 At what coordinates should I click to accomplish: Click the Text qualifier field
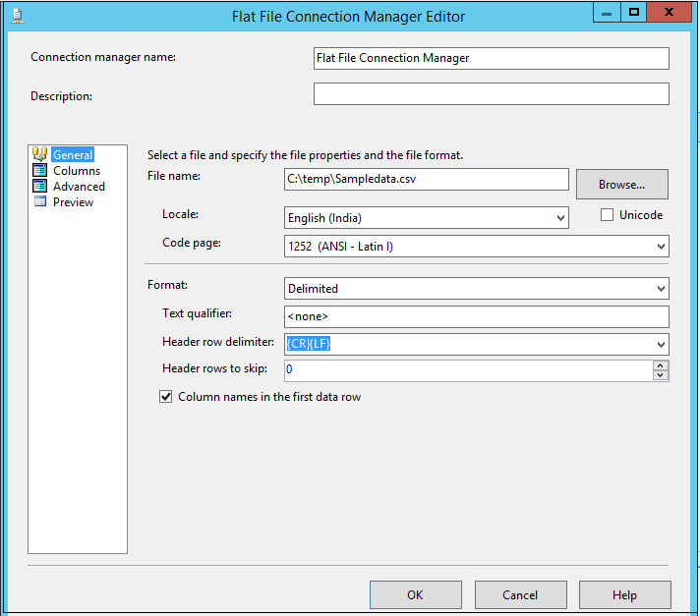tap(476, 316)
